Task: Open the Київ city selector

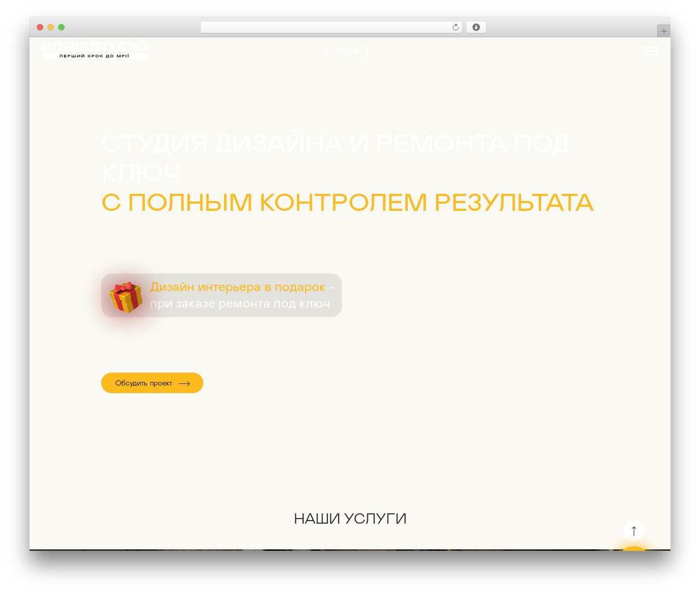Action: [x=347, y=51]
